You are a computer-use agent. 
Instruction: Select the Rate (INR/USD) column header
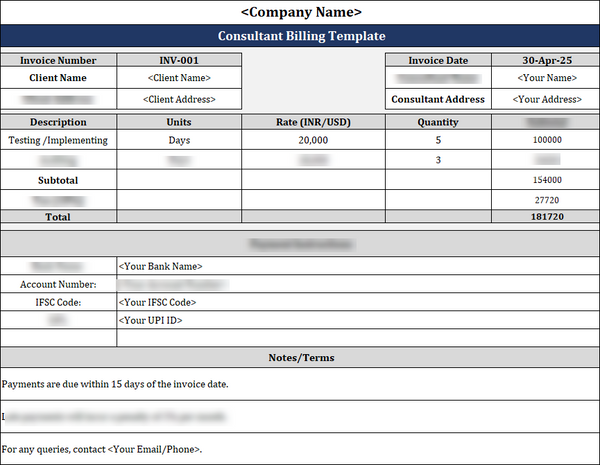coord(313,123)
